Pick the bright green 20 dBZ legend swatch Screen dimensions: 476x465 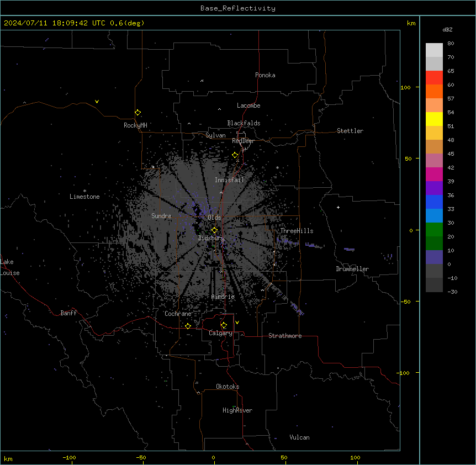[x=434, y=230]
